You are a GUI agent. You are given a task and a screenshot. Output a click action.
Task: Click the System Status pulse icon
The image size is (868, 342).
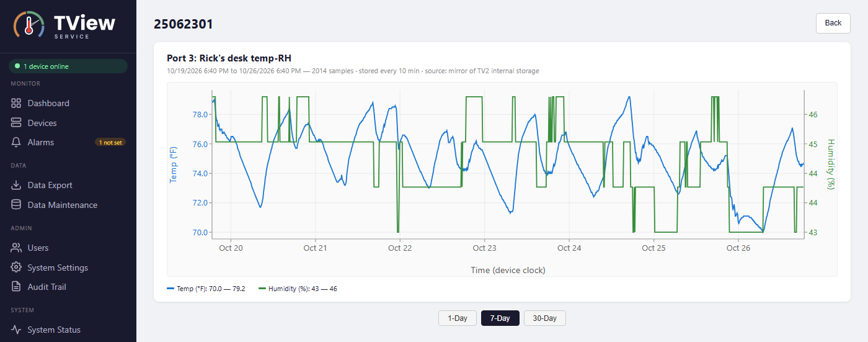point(16,330)
